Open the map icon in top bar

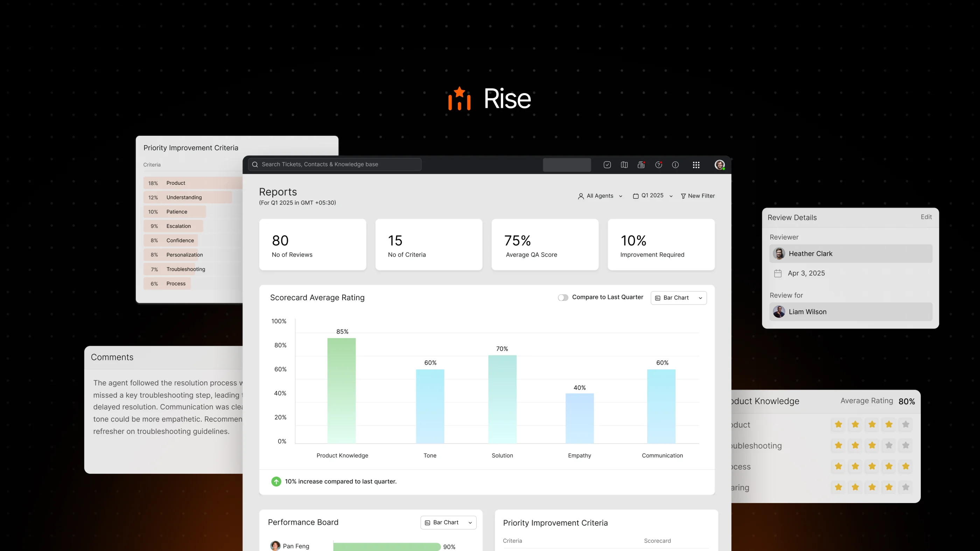pos(624,165)
